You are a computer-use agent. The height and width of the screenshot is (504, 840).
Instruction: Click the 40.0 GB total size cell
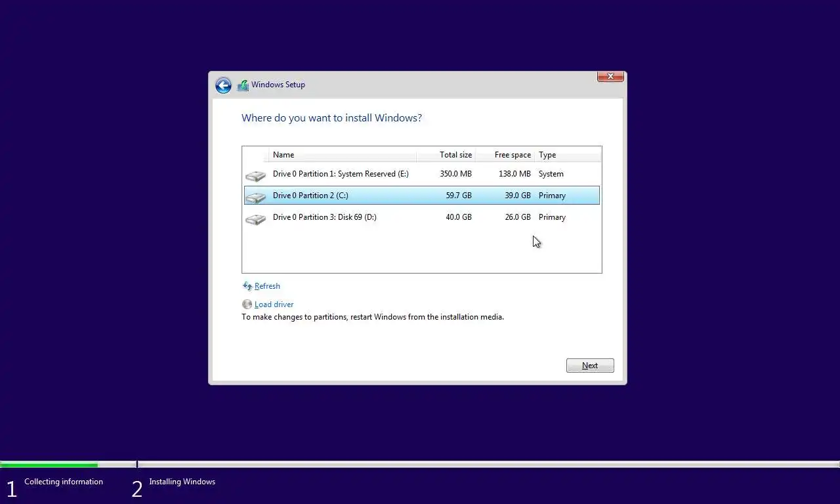click(x=459, y=217)
